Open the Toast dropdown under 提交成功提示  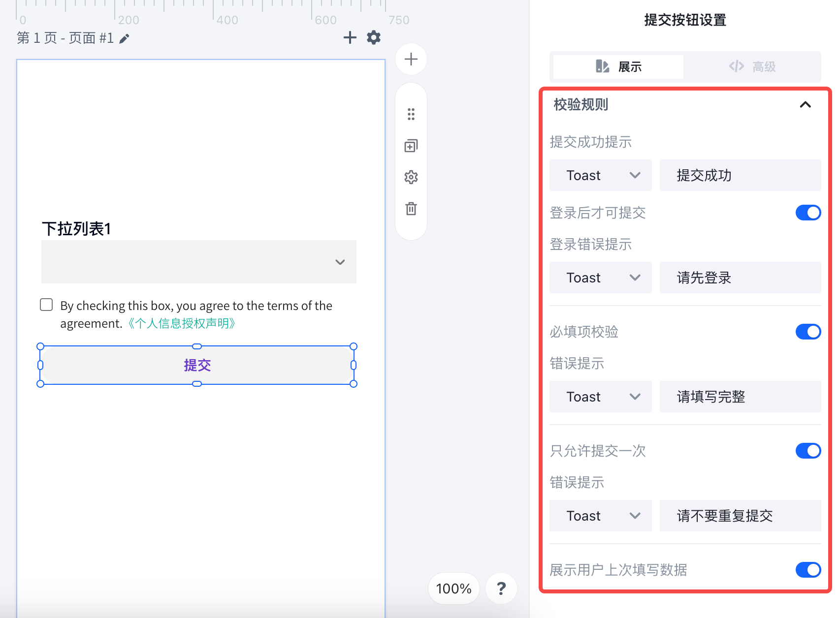click(601, 175)
